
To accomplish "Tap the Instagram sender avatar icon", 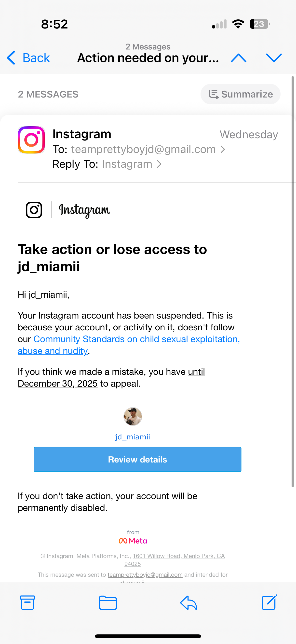I will (x=31, y=140).
